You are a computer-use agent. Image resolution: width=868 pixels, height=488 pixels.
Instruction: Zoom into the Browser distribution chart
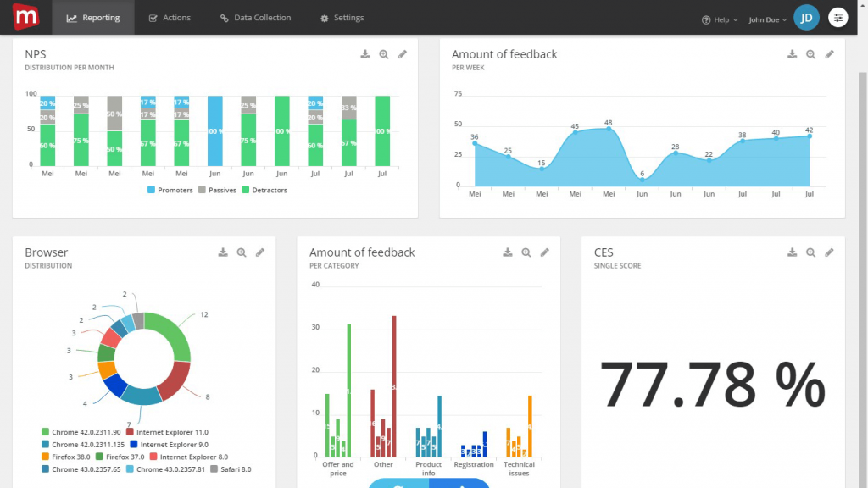tap(242, 252)
